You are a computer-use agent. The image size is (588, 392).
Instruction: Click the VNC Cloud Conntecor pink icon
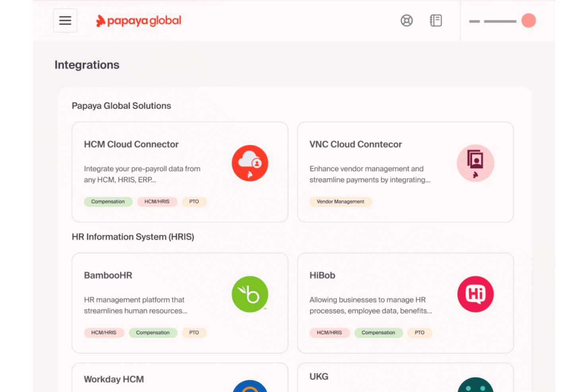pyautogui.click(x=476, y=163)
